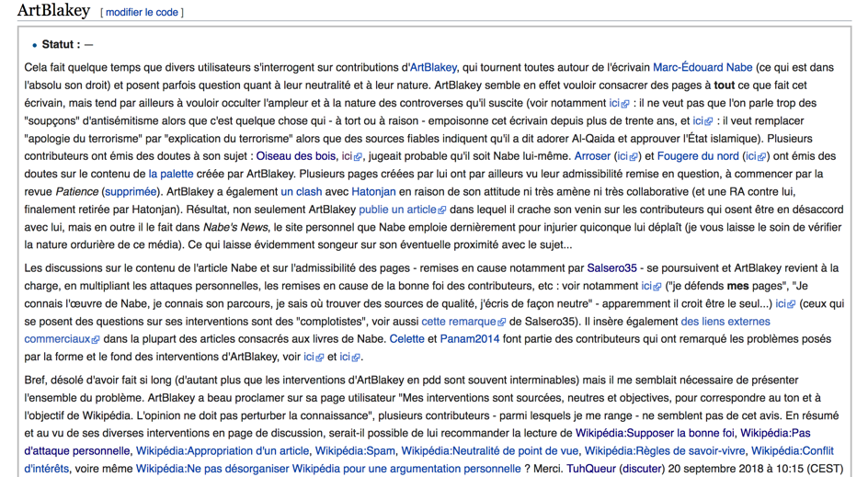Open the Oiseau des bois user link

pos(295,156)
